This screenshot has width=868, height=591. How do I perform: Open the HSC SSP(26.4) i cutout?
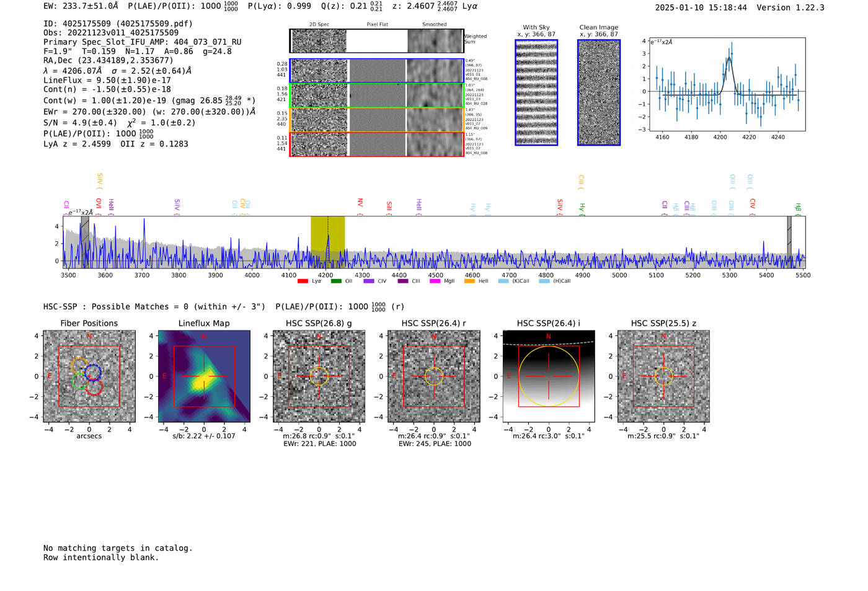click(549, 376)
